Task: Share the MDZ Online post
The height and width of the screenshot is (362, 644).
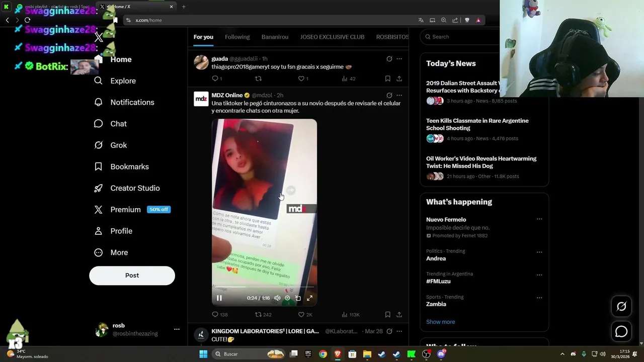Action: point(399,315)
